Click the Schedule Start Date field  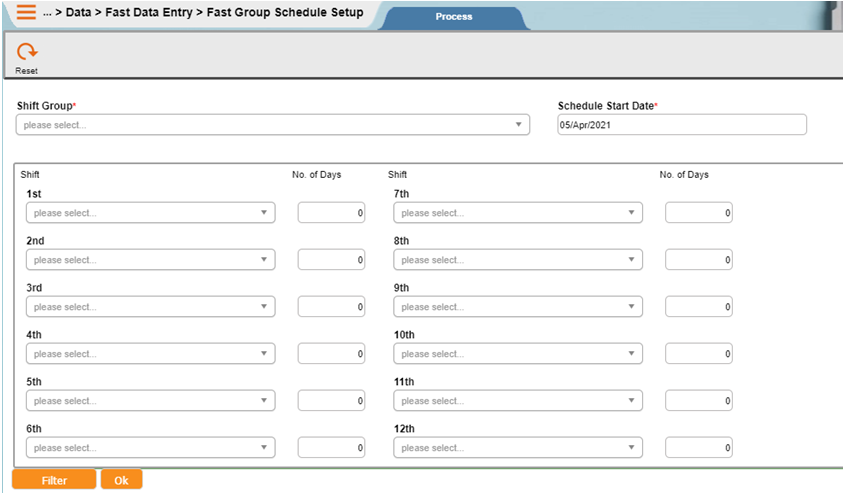(681, 124)
